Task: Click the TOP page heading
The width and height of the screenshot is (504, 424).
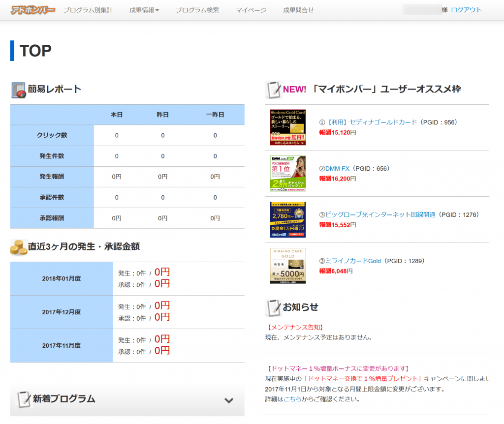Action: point(35,51)
